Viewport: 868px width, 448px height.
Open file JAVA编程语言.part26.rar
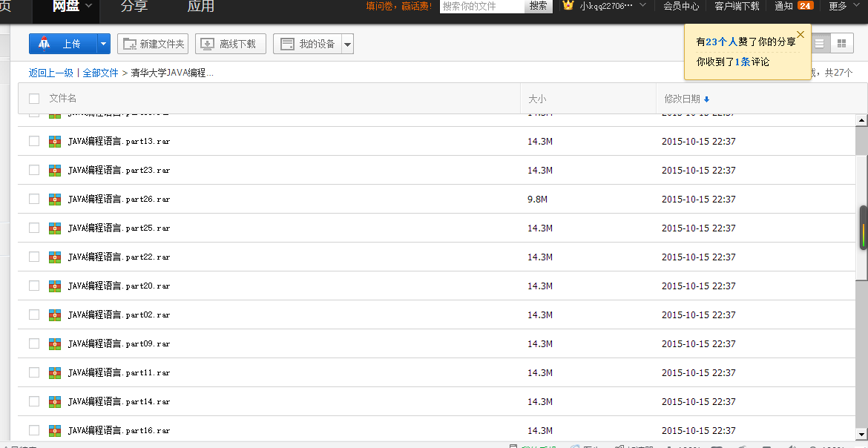(119, 199)
